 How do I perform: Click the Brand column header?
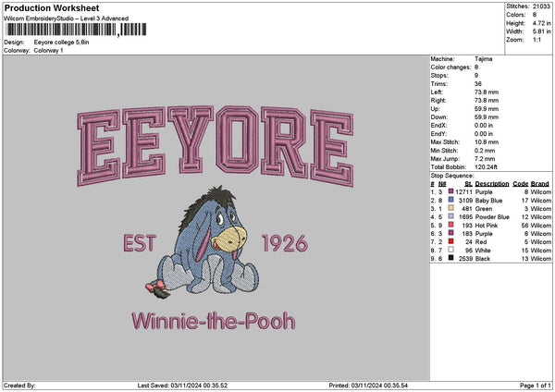coord(540,184)
